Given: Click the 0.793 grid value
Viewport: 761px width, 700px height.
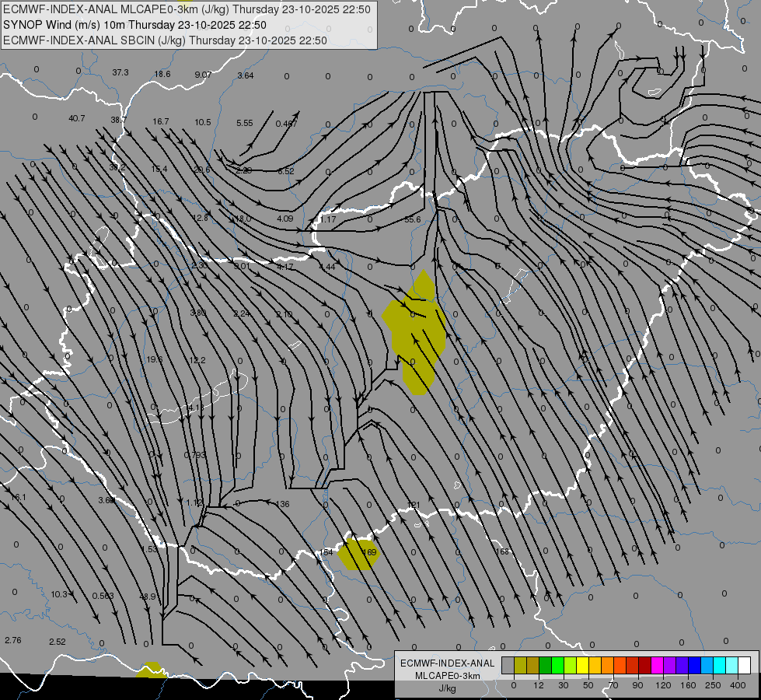Looking at the screenshot, I should pyautogui.click(x=195, y=455).
